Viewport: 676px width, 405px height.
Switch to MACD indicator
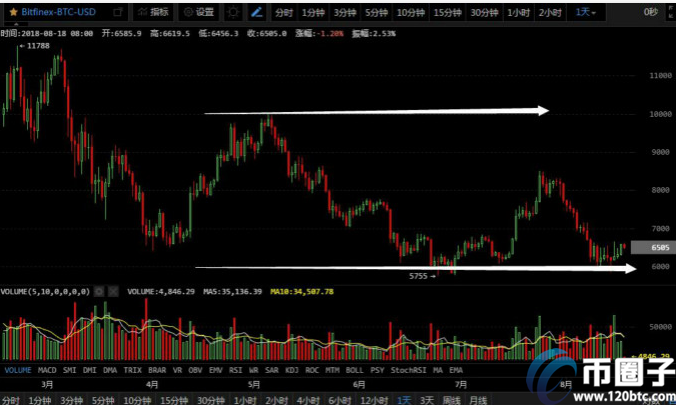tap(48, 370)
